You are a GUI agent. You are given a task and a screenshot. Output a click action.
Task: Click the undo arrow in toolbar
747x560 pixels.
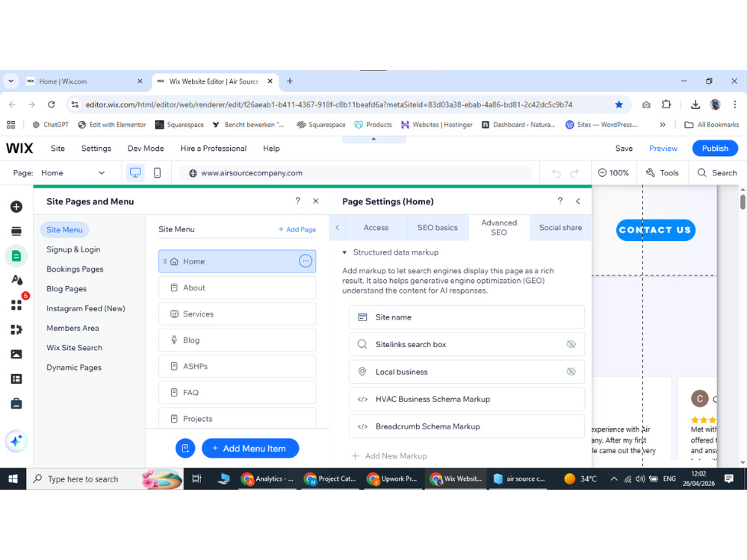[x=557, y=173]
